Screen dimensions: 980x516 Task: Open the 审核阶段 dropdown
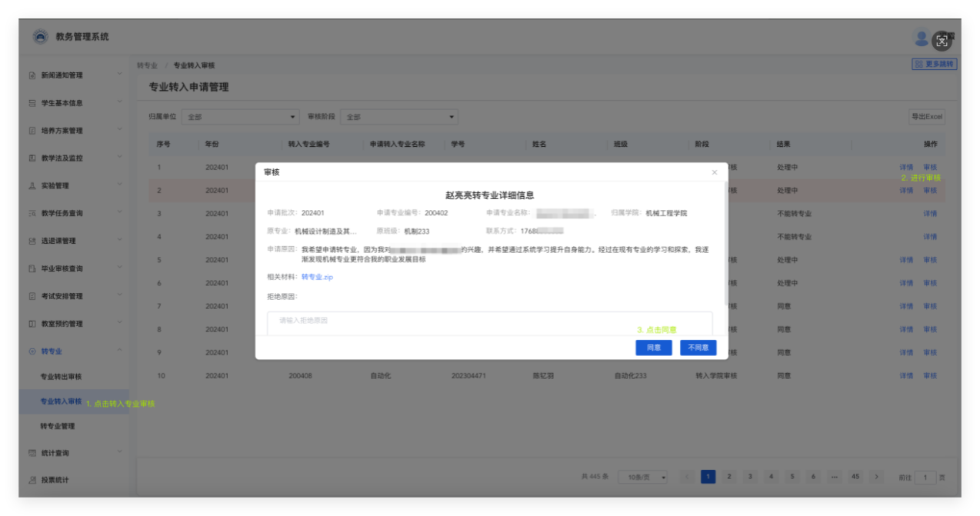[x=398, y=117]
